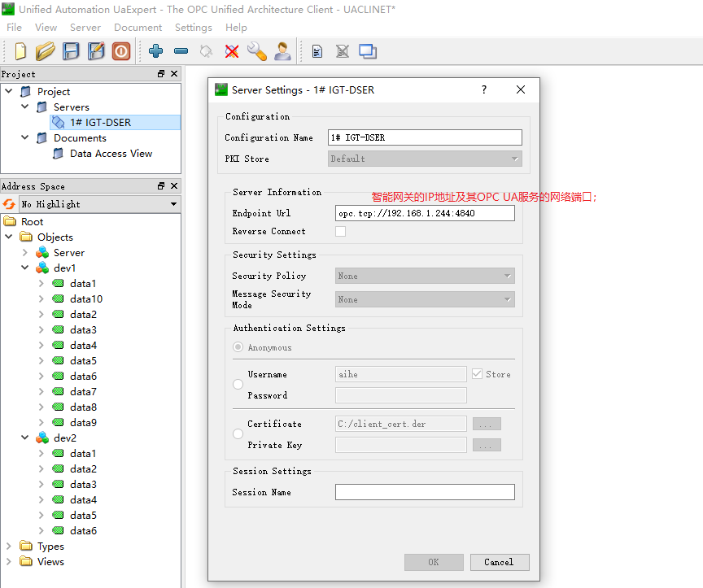Image resolution: width=703 pixels, height=588 pixels.
Task: Collapse the dev1 node in Address Space
Action: pos(25,268)
